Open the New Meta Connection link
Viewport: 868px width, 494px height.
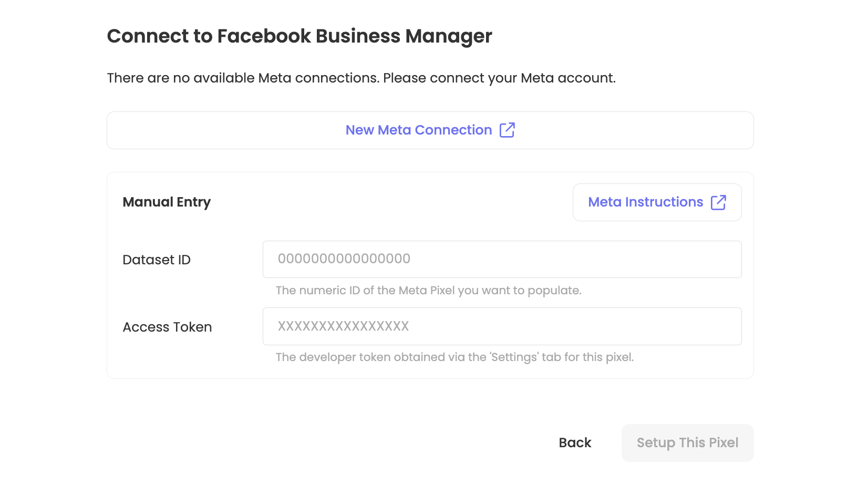tap(418, 130)
